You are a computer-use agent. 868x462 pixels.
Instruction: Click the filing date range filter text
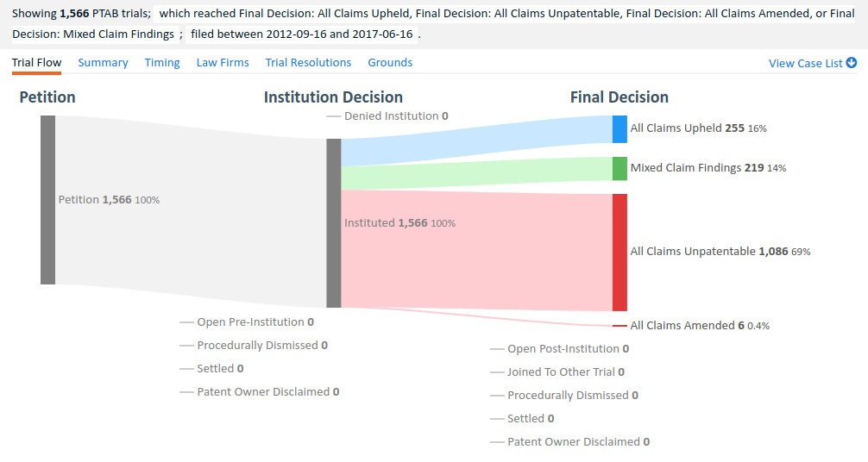click(x=303, y=34)
